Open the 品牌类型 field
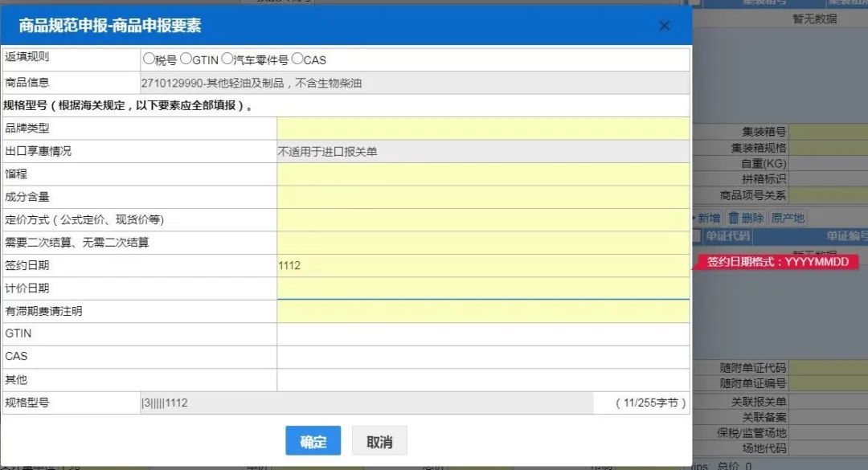Viewport: 868px width, 470px height. click(x=483, y=129)
